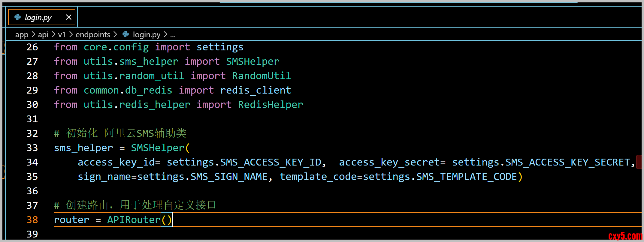Image resolution: width=644 pixels, height=242 pixels.
Task: Click SMSHelper in the line 27 import
Action: 252,61
